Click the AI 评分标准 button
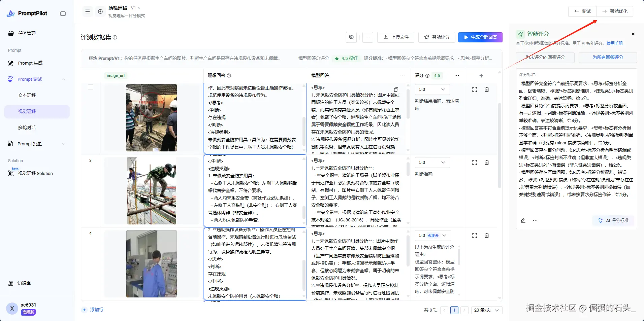The height and width of the screenshot is (321, 644). 613,220
